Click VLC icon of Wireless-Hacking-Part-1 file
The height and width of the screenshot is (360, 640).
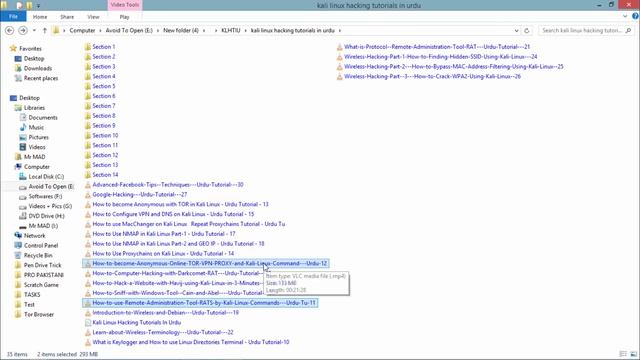[x=340, y=57]
